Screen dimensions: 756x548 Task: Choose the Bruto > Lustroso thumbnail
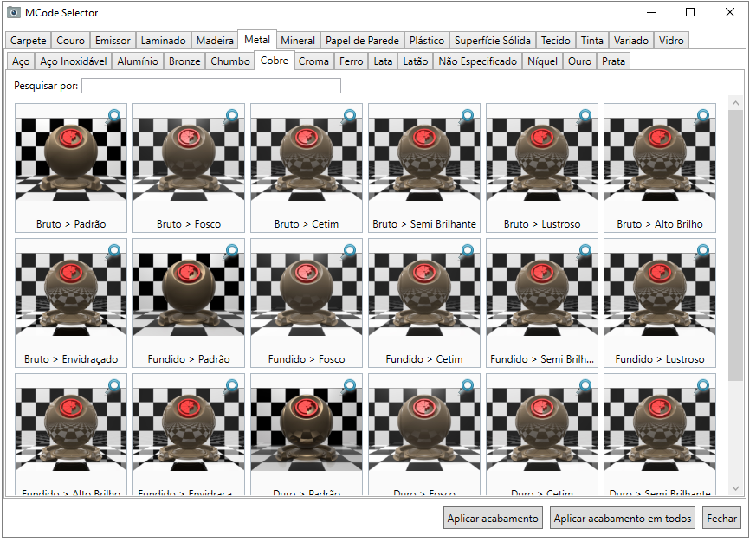click(542, 168)
